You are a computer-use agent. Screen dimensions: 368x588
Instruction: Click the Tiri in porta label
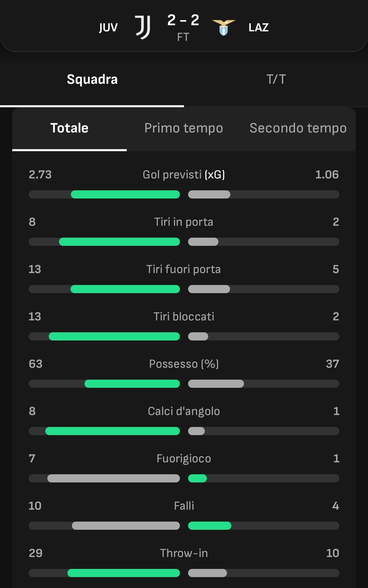pos(184,222)
